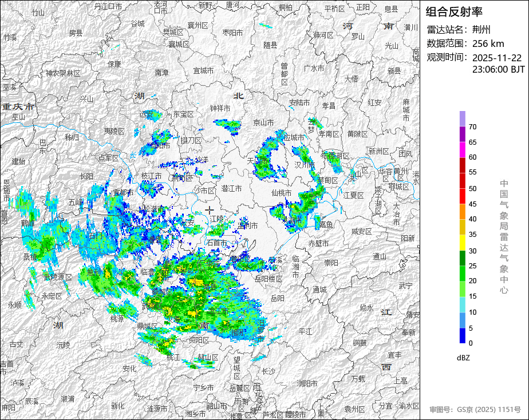
Task: Click the 桑植 map label
Action: coord(30,257)
